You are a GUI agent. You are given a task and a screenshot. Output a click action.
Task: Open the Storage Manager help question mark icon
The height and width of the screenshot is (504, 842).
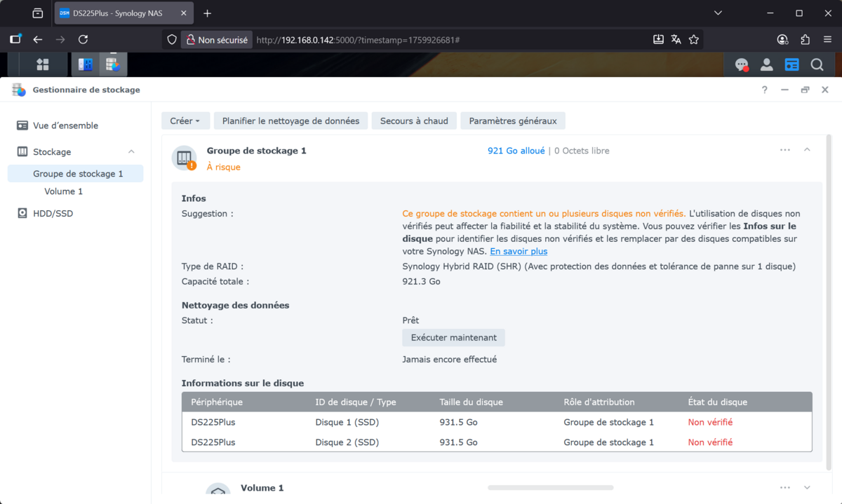point(764,90)
